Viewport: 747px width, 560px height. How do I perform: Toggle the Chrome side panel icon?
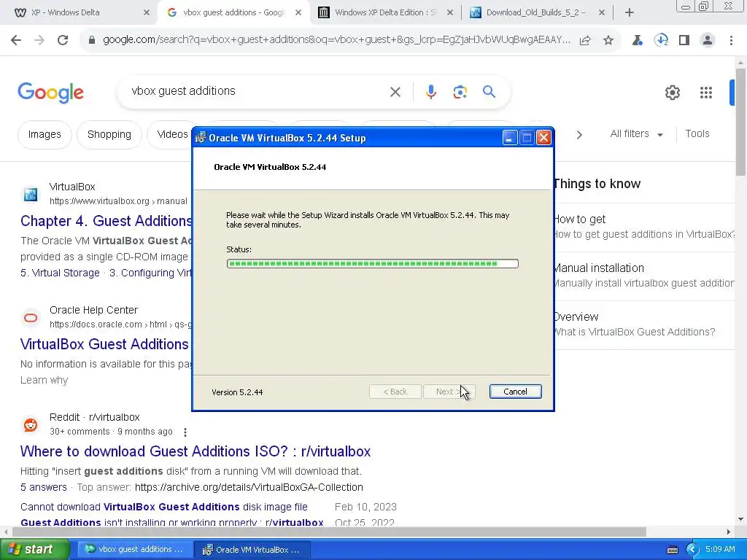pos(684,41)
